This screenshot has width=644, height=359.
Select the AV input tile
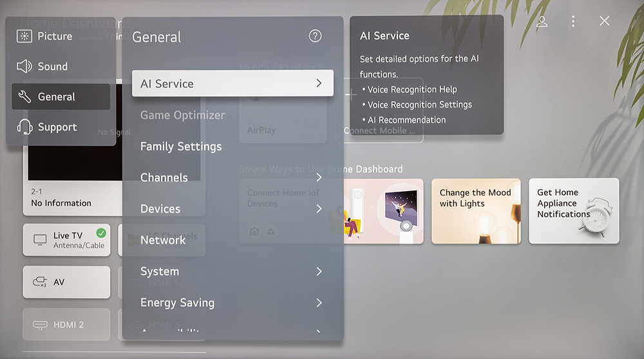tap(66, 282)
